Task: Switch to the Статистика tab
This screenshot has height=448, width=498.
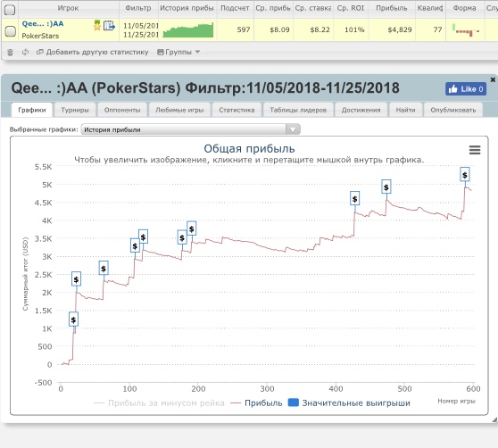Action: point(237,110)
